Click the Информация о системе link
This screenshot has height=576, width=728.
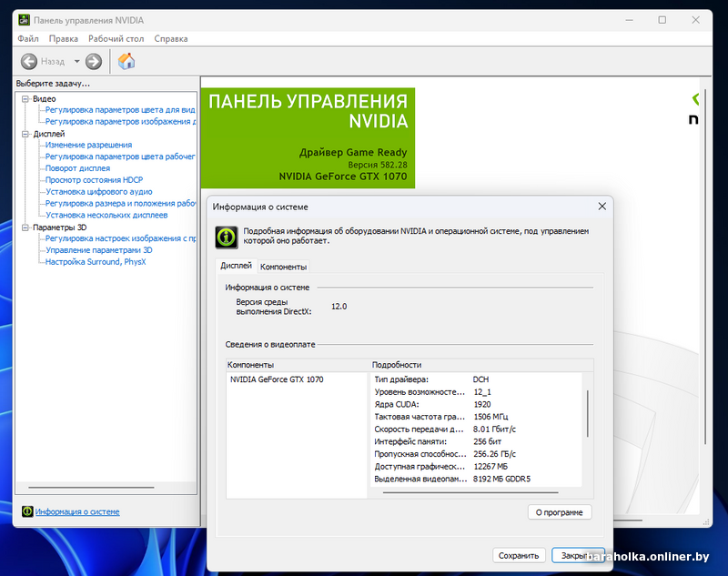tap(77, 511)
